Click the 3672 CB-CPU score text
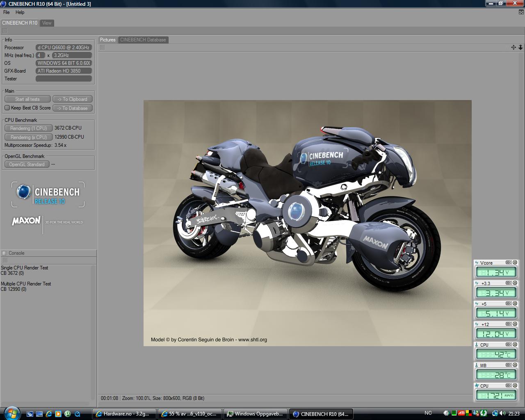This screenshot has height=420, width=525. click(68, 128)
